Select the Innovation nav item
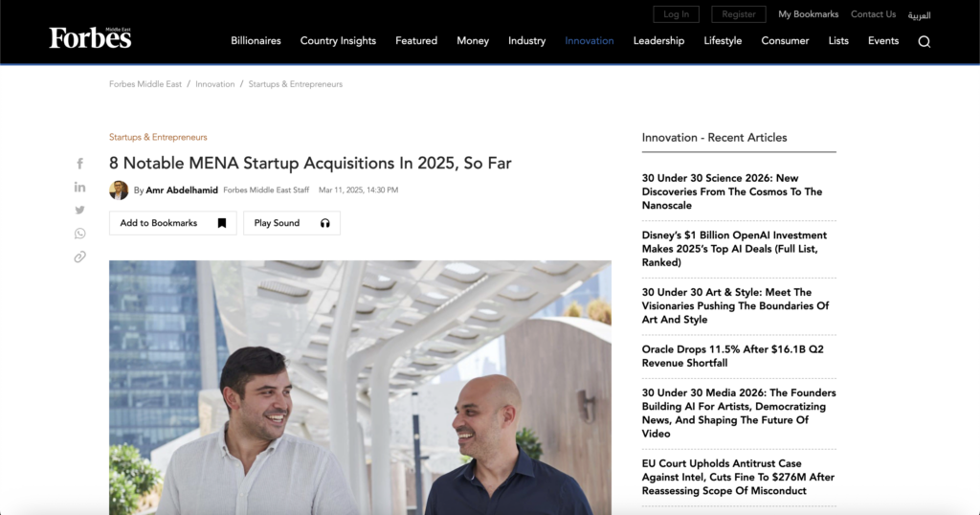The height and width of the screenshot is (515, 980). [x=590, y=41]
